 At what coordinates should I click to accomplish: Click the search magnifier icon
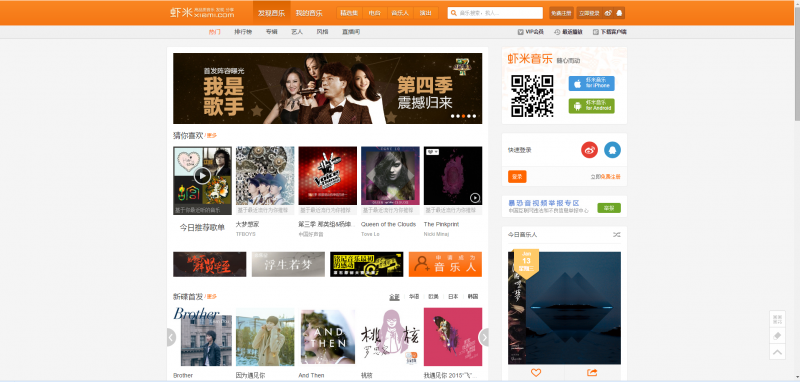(x=453, y=13)
